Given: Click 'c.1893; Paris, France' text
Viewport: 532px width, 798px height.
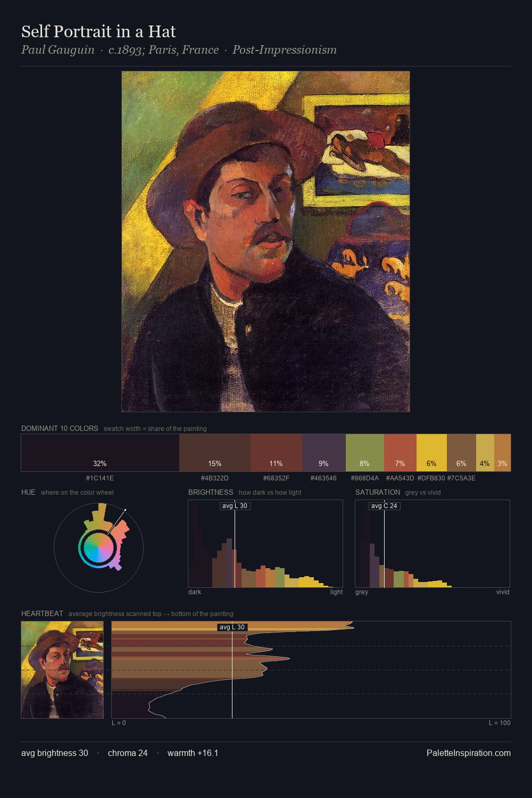Looking at the screenshot, I should [x=164, y=50].
